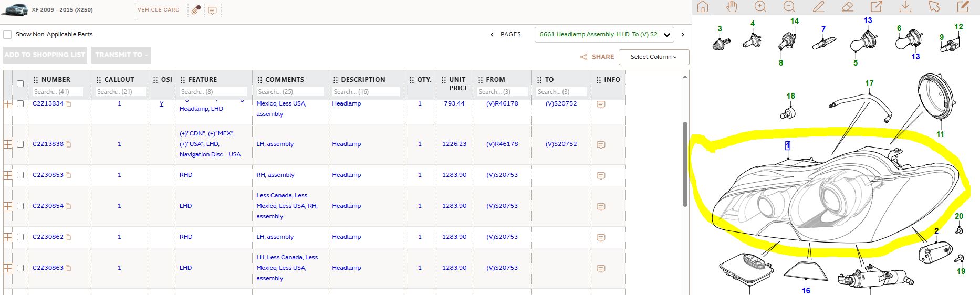Select the eraser tool
The height and width of the screenshot is (295, 980).
coord(847,7)
